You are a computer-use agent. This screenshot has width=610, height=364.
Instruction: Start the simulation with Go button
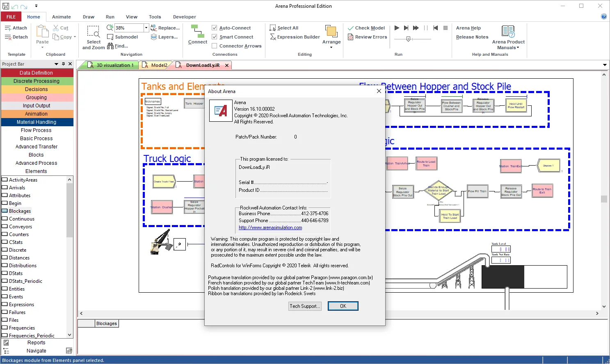(397, 28)
